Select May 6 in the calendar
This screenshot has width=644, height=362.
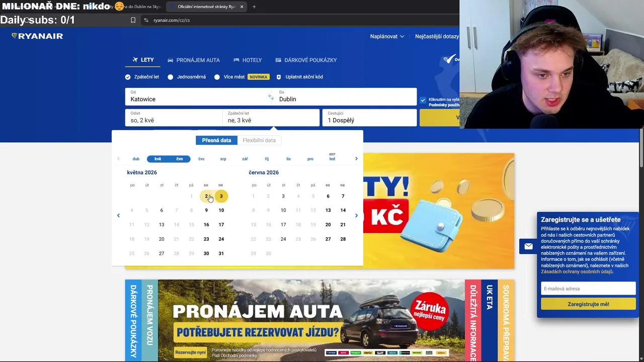point(162,210)
